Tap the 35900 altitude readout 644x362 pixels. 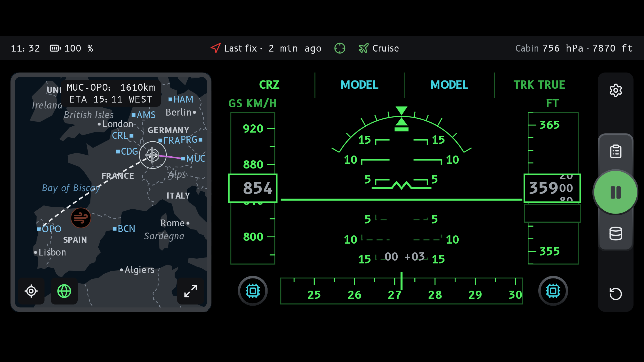click(x=552, y=188)
